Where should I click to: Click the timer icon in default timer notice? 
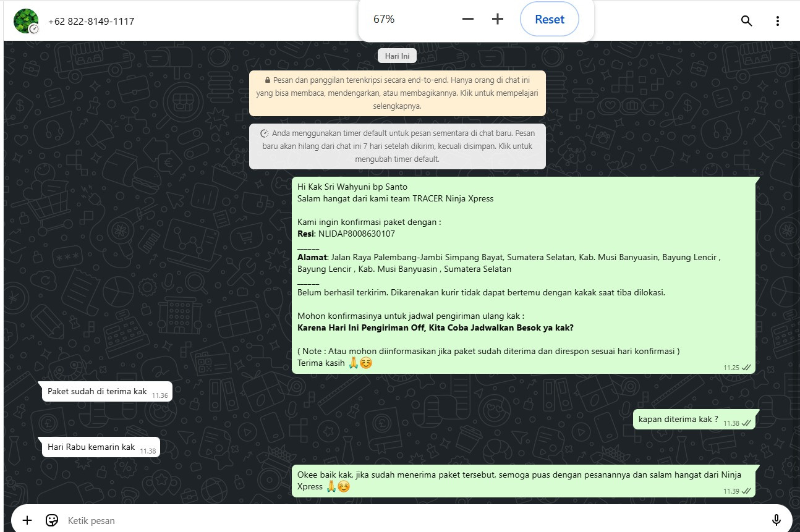[x=265, y=133]
